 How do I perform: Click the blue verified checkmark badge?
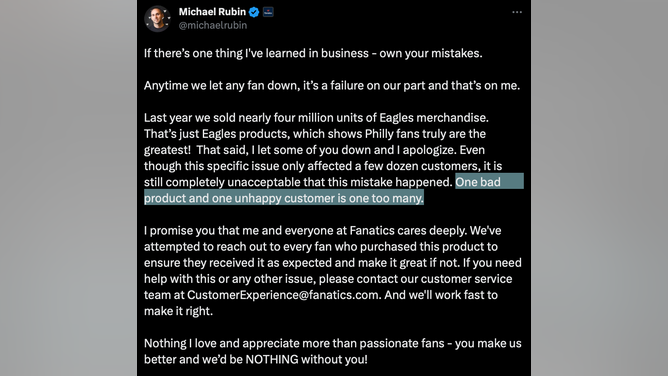254,12
